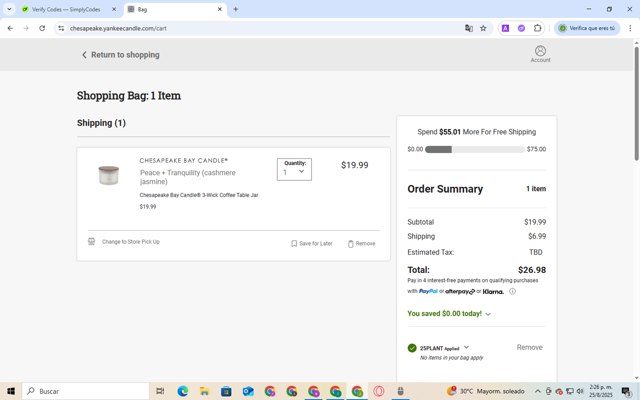Click the Estimated Tax TBD value

[536, 252]
